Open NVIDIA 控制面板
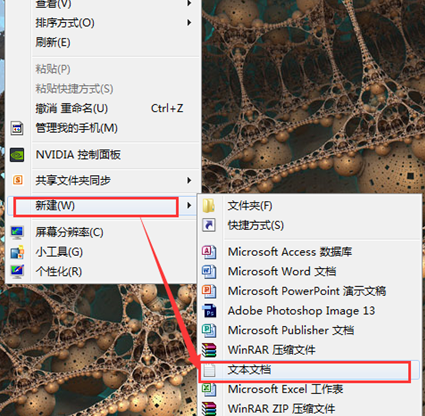 coord(78,155)
